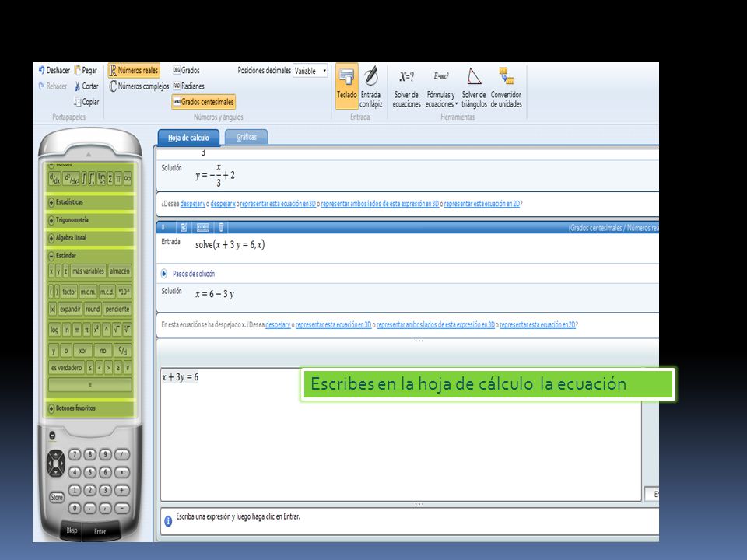This screenshot has height=560, width=747.
Task: Toggle Entrada con lápiz input mode
Action: 370,86
